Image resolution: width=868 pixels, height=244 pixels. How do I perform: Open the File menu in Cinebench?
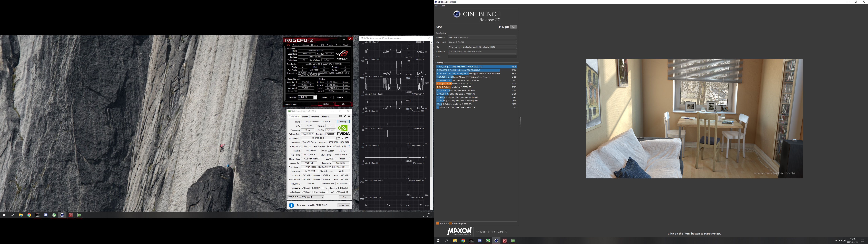[437, 6]
